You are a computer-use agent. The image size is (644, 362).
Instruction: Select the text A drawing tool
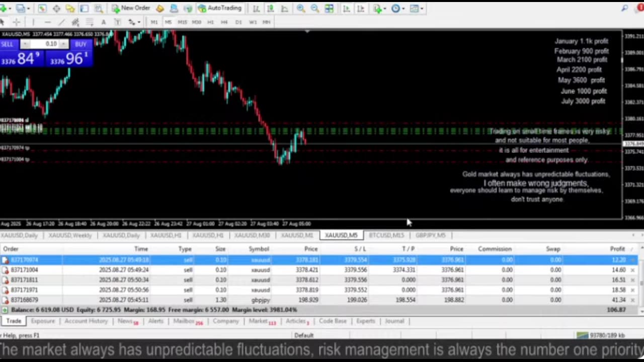point(103,22)
